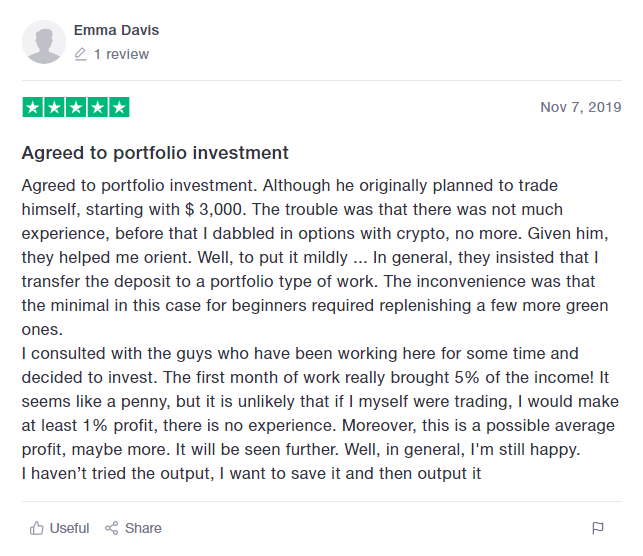Click the line I haven't tried the output

point(251,474)
